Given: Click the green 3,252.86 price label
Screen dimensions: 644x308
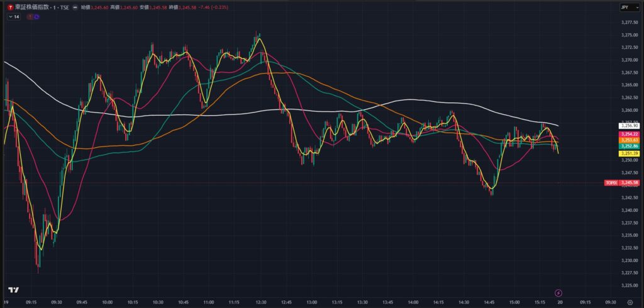Looking at the screenshot, I should (x=630, y=146).
